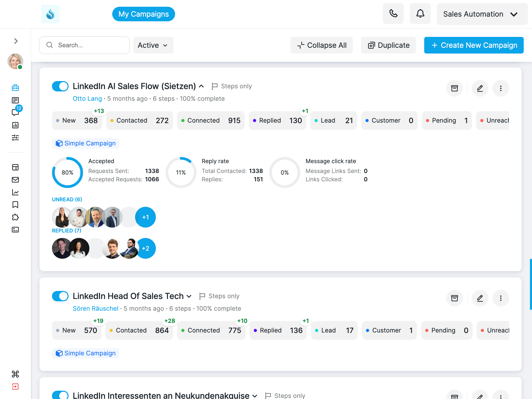Click the keyboard shortcuts command icon
The image size is (532, 399).
click(x=16, y=374)
